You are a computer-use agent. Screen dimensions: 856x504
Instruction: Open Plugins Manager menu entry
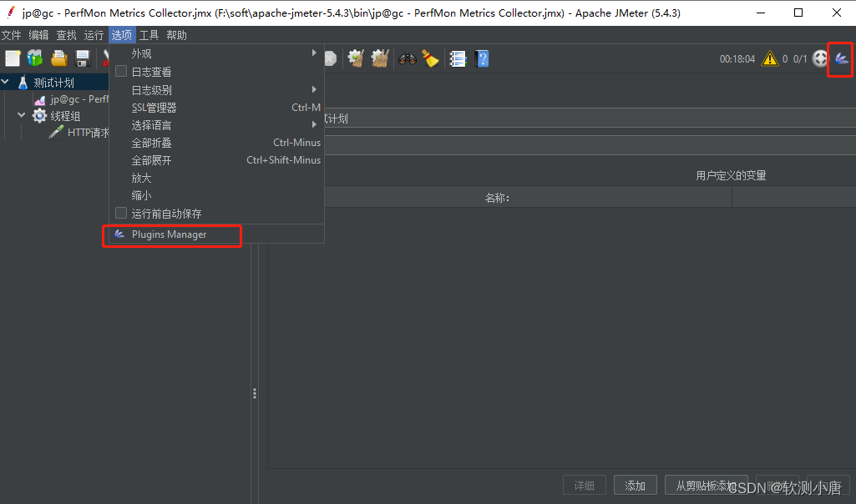pos(217,234)
